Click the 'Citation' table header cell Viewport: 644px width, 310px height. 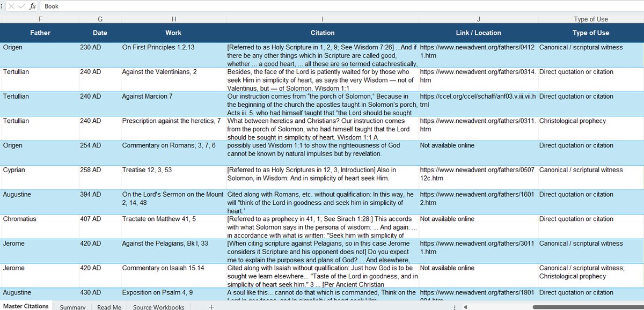pyautogui.click(x=322, y=33)
